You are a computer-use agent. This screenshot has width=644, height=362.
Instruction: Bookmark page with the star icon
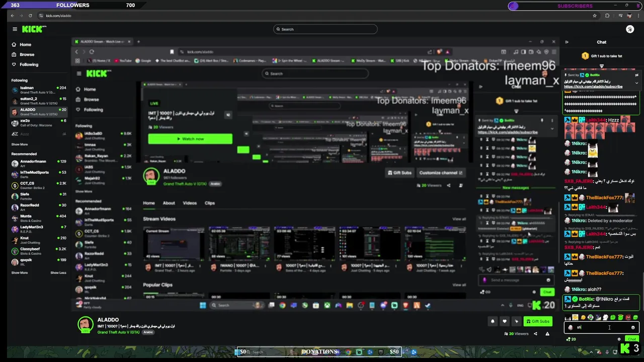(595, 16)
